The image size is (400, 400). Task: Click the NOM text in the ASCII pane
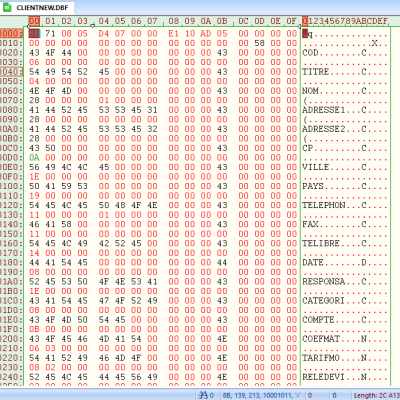coord(310,91)
